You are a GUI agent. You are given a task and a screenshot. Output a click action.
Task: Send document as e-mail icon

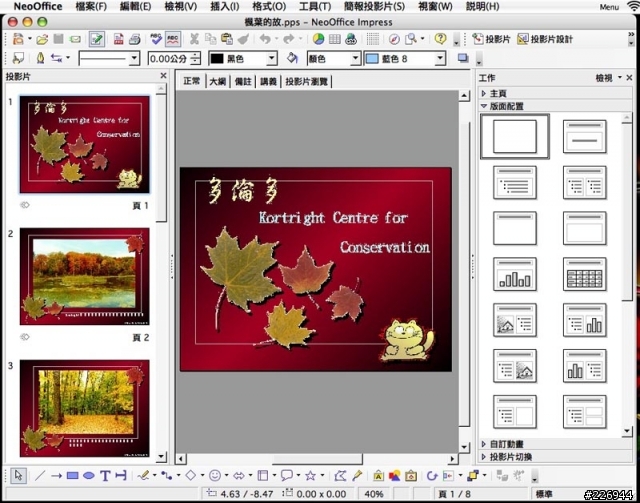coord(75,39)
